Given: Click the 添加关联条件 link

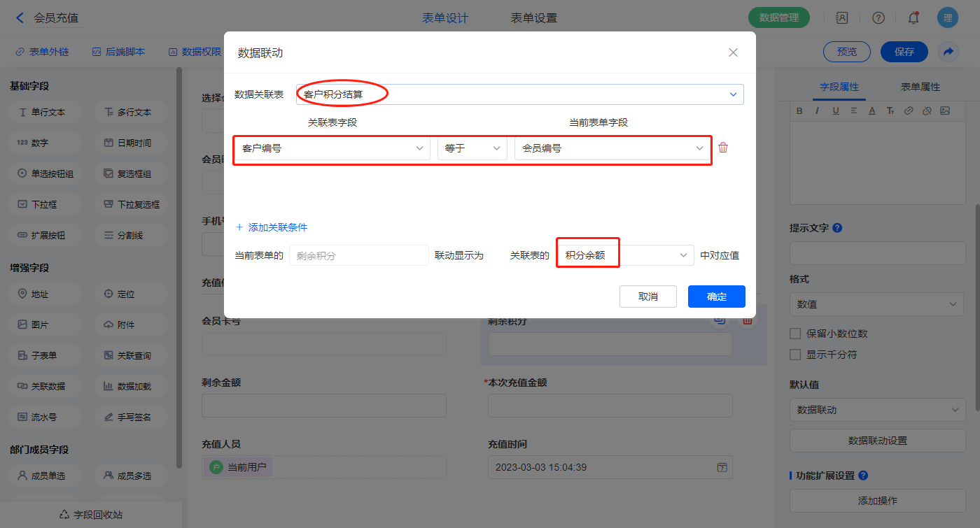Looking at the screenshot, I should pos(272,227).
